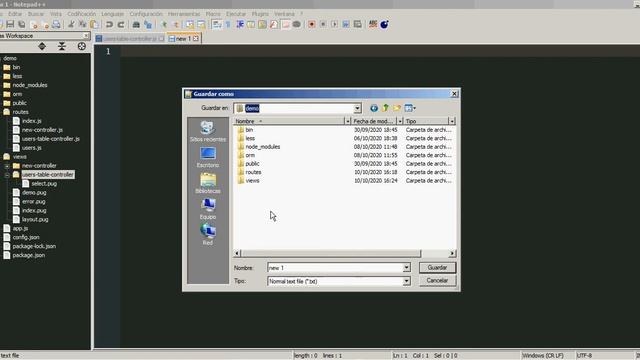Go to Escritorio in dialog sidebar
This screenshot has width=640, height=360.
point(207,158)
